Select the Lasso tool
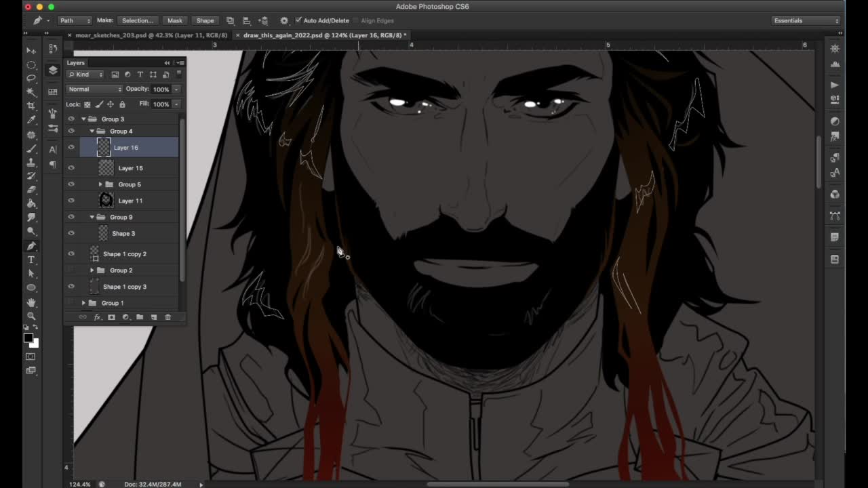The image size is (868, 488). pos(31,78)
